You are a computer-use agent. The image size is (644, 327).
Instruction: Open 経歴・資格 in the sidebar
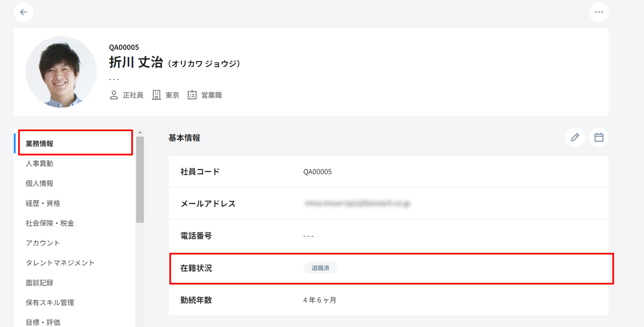tap(43, 203)
